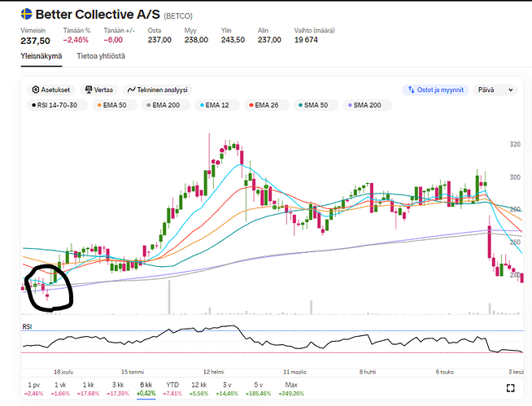The width and height of the screenshot is (532, 406).
Task: Switch to the Yleisnäkymä tab
Action: tap(41, 56)
